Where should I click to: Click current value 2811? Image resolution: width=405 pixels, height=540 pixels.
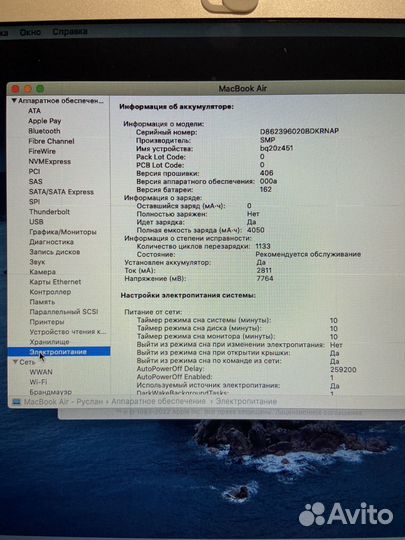[x=264, y=270]
